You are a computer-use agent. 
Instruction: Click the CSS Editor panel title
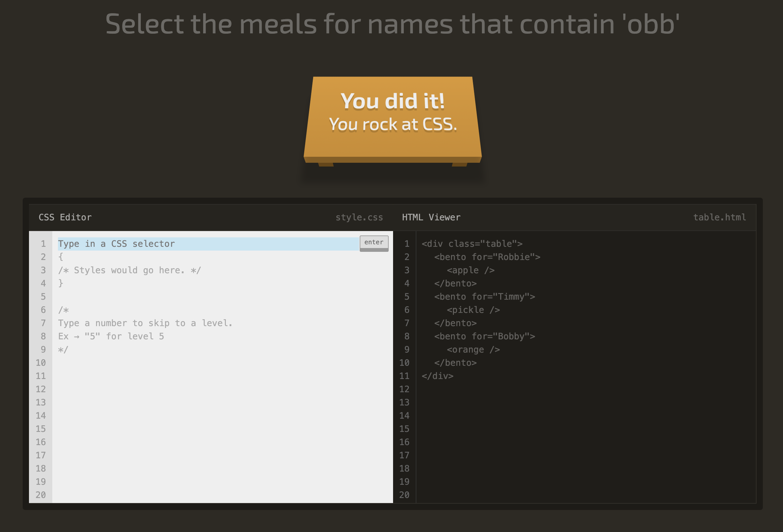click(65, 217)
